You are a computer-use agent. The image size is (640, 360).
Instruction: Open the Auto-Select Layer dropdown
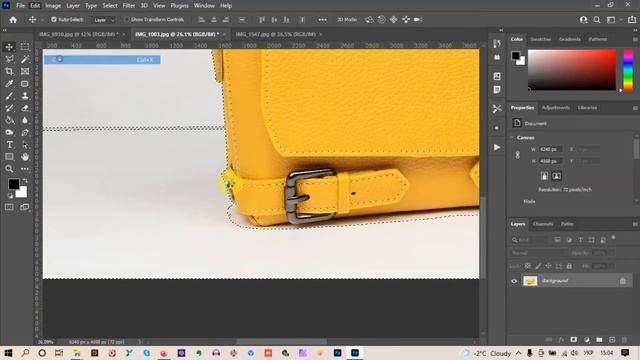103,20
